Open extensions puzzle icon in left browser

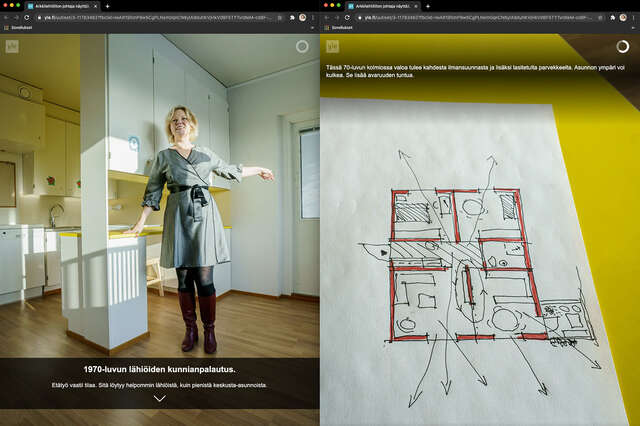tap(290, 17)
